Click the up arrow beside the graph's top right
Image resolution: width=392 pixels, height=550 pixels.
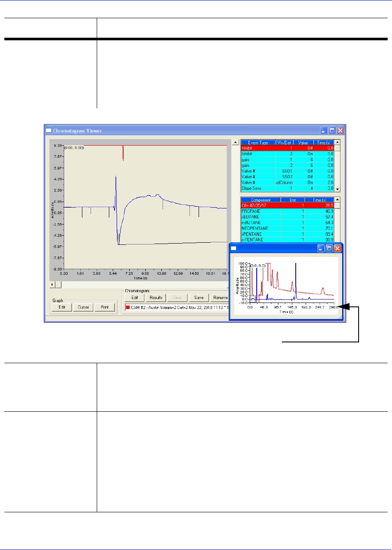pos(235,142)
